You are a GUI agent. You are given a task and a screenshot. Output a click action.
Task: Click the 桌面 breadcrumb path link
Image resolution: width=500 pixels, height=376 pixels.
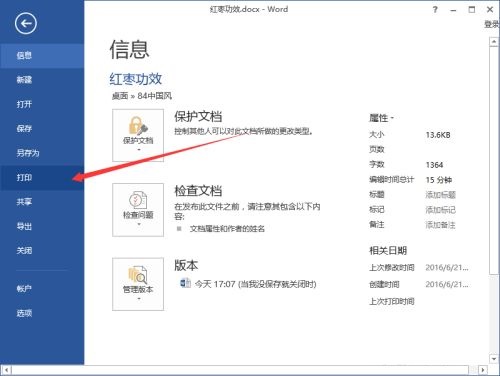120,96
